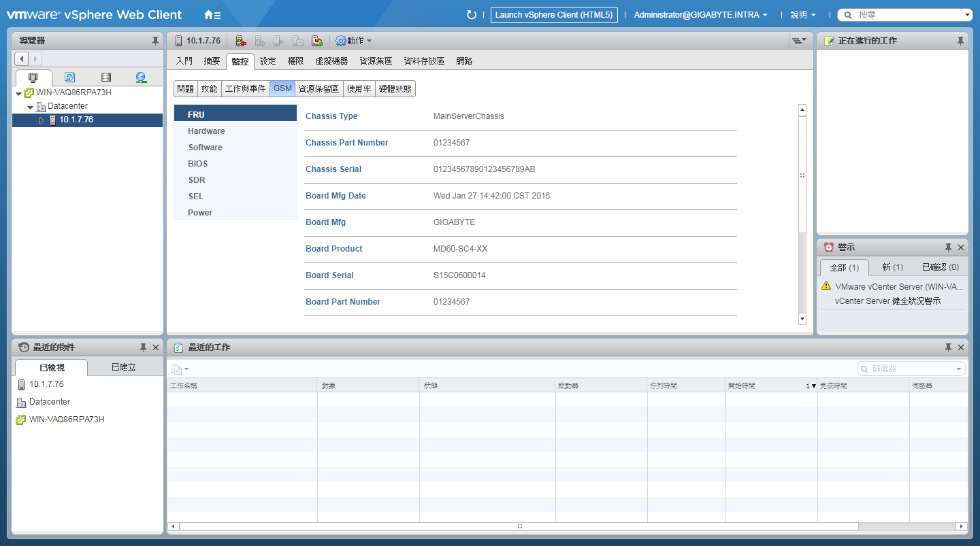Click the red-arrow host toolbar icon

click(x=241, y=41)
